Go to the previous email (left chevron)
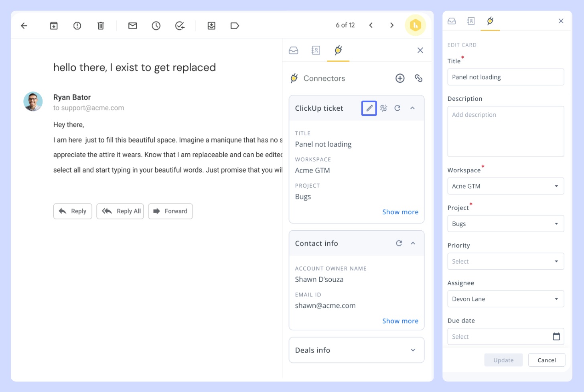The width and height of the screenshot is (584, 392). (x=371, y=25)
